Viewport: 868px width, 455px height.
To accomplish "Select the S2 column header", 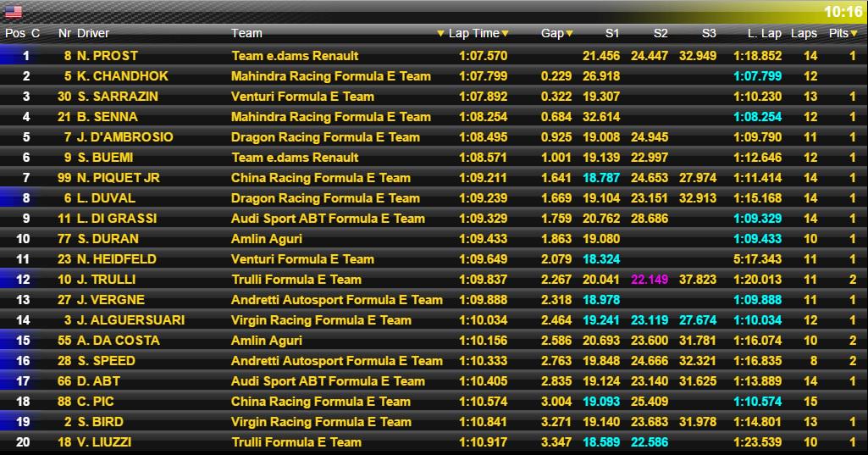I will (x=661, y=33).
